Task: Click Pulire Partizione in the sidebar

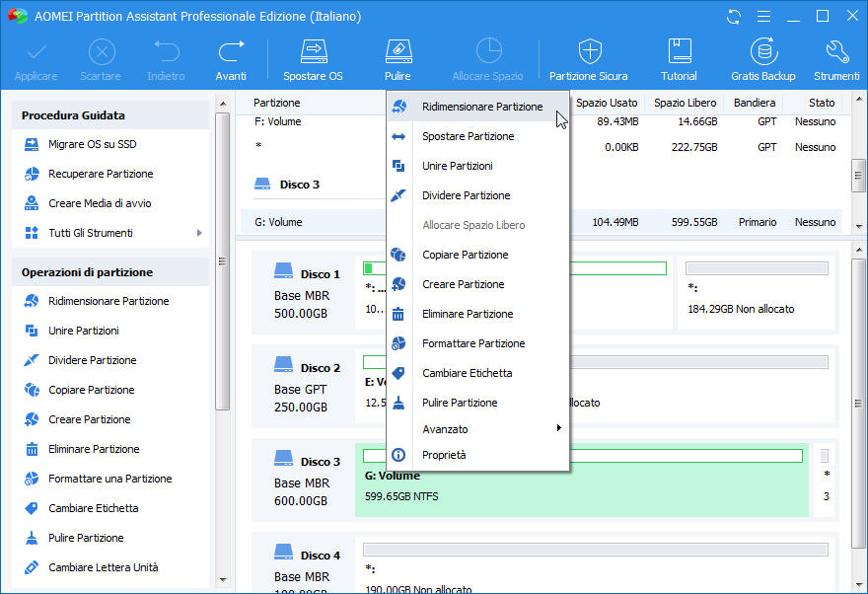Action: pos(86,538)
